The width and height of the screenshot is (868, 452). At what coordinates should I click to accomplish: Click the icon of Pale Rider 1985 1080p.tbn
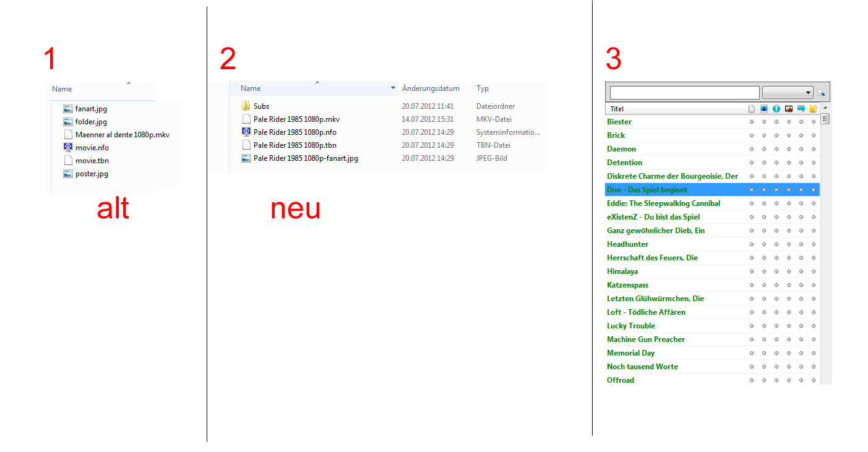[246, 145]
